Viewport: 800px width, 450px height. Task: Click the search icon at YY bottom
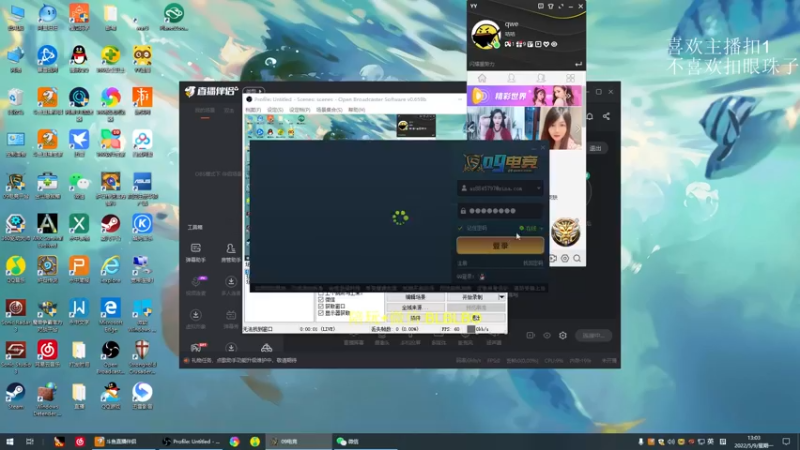pyautogui.click(x=577, y=259)
